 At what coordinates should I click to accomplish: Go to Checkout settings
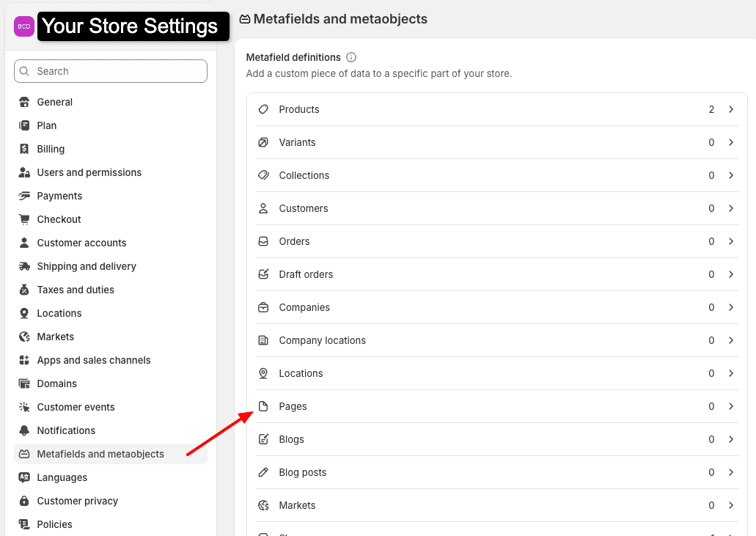[59, 219]
